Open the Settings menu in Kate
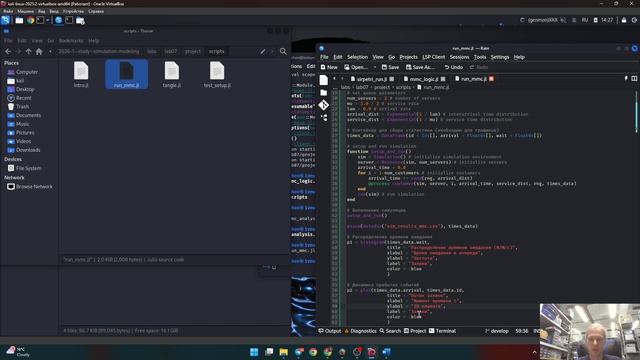 coord(500,57)
